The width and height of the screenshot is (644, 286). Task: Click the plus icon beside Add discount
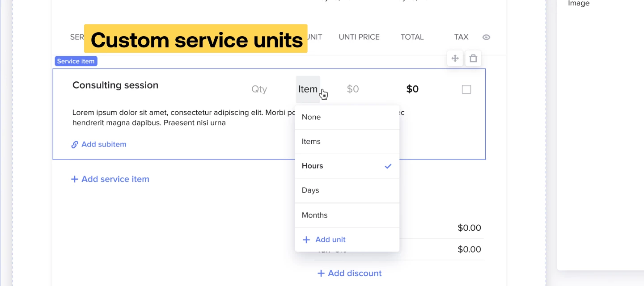click(322, 273)
